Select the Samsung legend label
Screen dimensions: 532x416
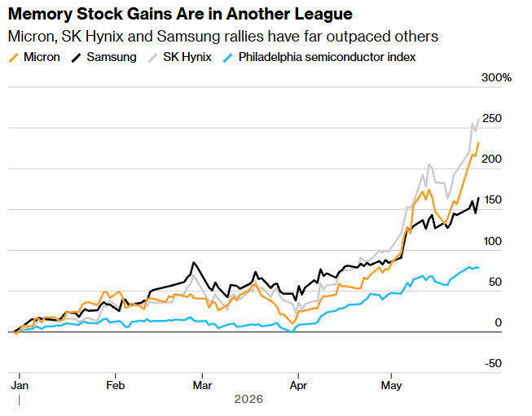(x=112, y=57)
